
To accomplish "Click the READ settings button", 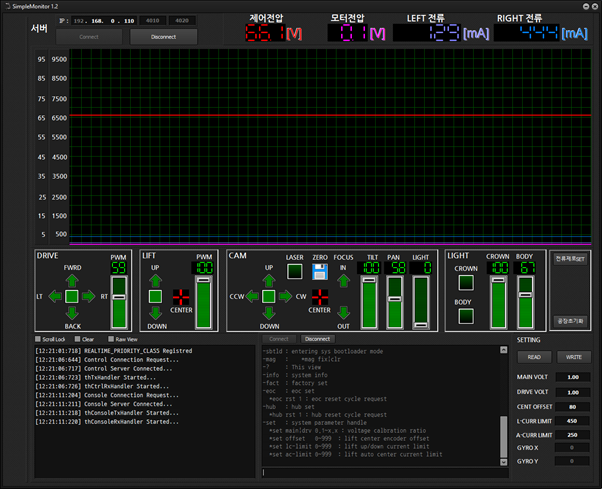I will point(533,357).
